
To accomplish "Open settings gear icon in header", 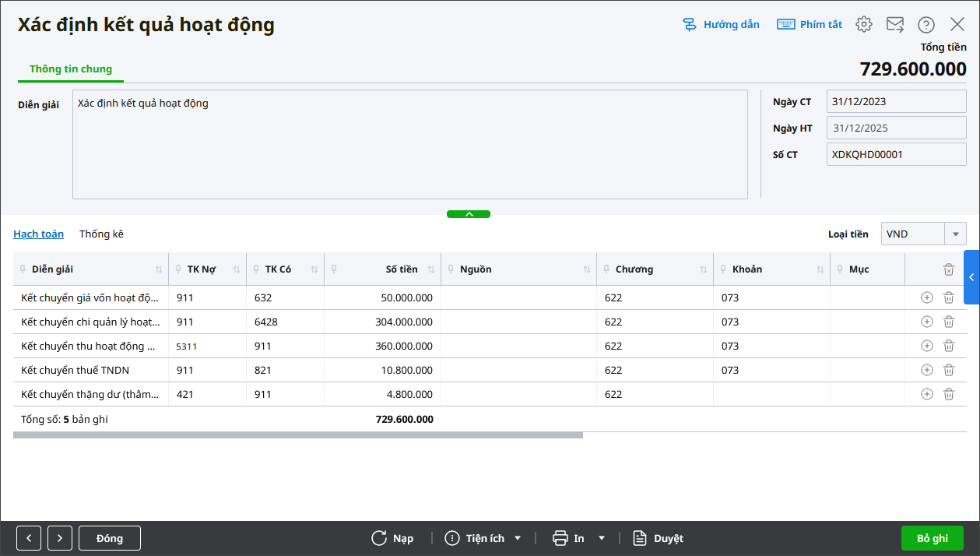I will 863,24.
